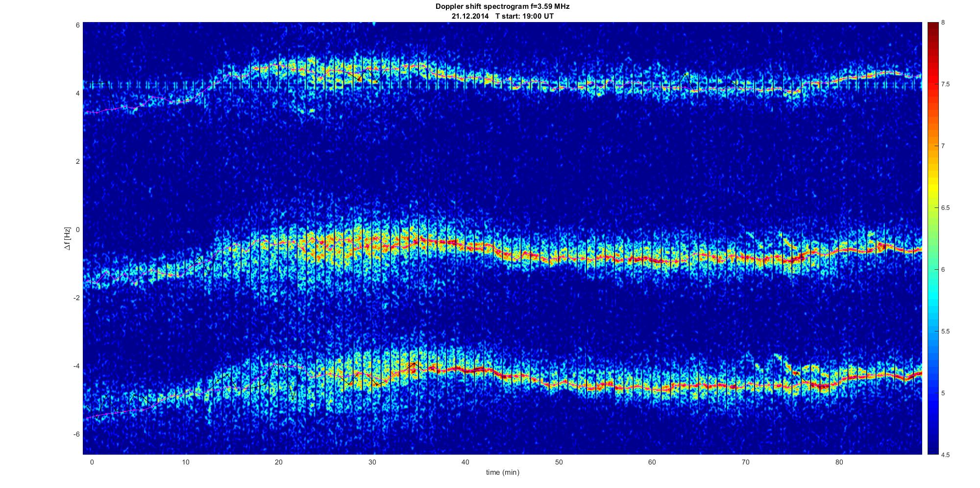Click x-axis tick label '20'
Image resolution: width=980 pixels, height=488 pixels.
[279, 462]
